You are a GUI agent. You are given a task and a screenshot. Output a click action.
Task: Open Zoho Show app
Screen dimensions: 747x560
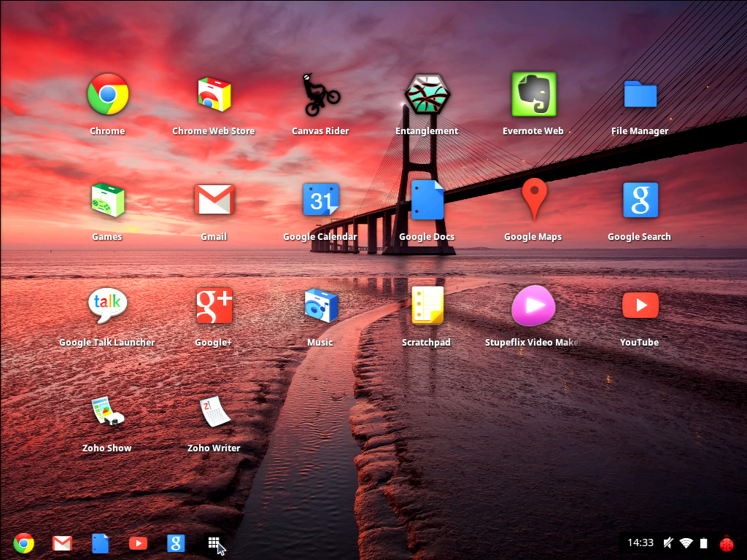pos(107,412)
